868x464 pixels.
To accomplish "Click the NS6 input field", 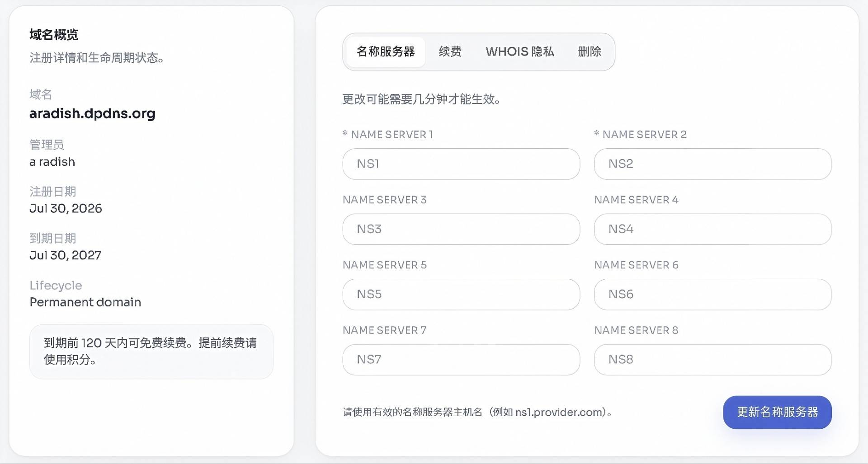I will click(712, 294).
